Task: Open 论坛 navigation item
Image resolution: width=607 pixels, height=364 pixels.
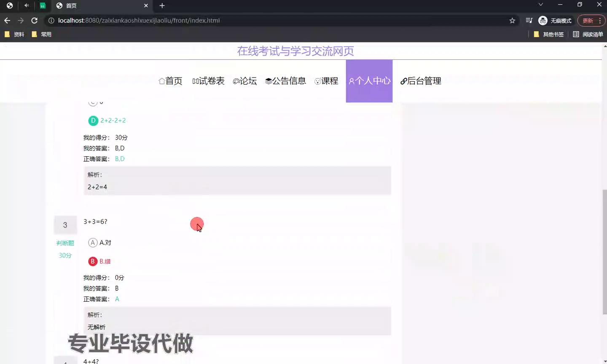Action: click(244, 81)
